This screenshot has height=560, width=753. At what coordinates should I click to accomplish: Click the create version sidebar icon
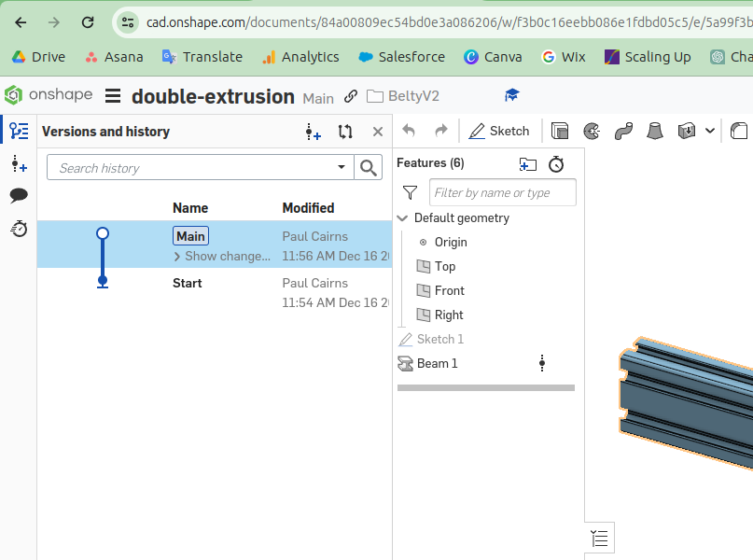click(x=20, y=163)
